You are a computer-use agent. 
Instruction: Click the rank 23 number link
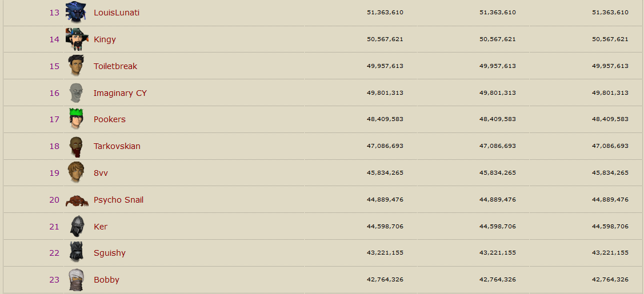coord(54,280)
